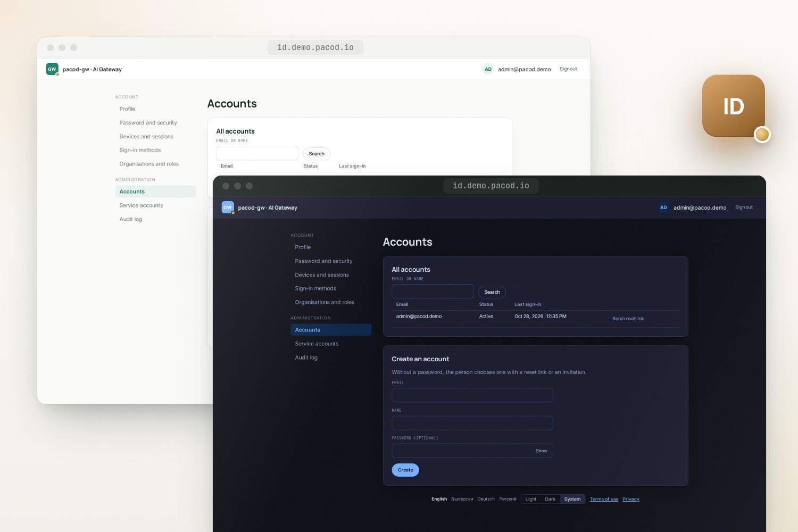Sign out in the dark window
This screenshot has height=532, width=798.
pyautogui.click(x=744, y=207)
